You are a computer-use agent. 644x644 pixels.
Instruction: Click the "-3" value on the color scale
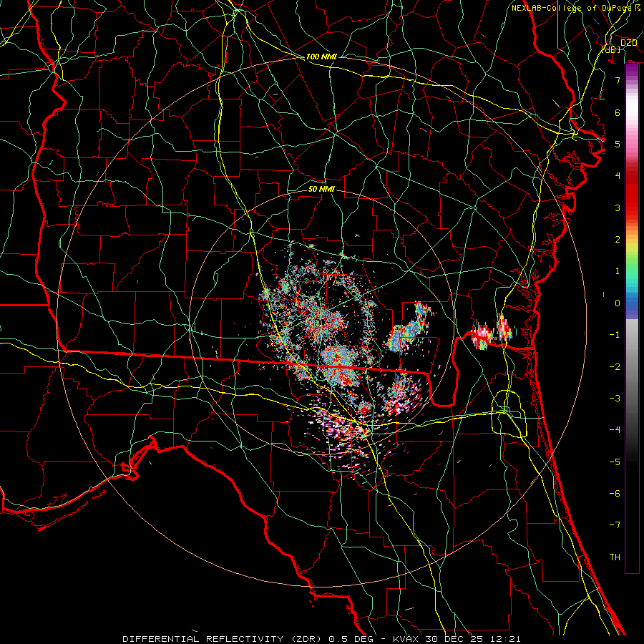(x=615, y=399)
